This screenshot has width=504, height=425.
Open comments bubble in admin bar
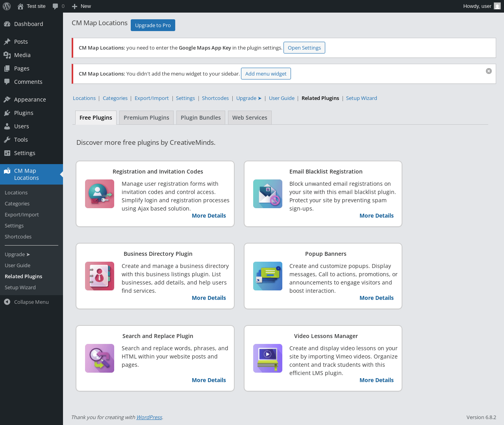55,6
